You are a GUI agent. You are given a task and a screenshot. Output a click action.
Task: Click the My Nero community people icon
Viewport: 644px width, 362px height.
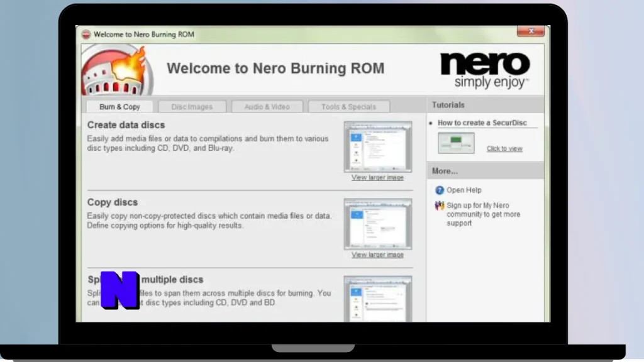pos(440,206)
